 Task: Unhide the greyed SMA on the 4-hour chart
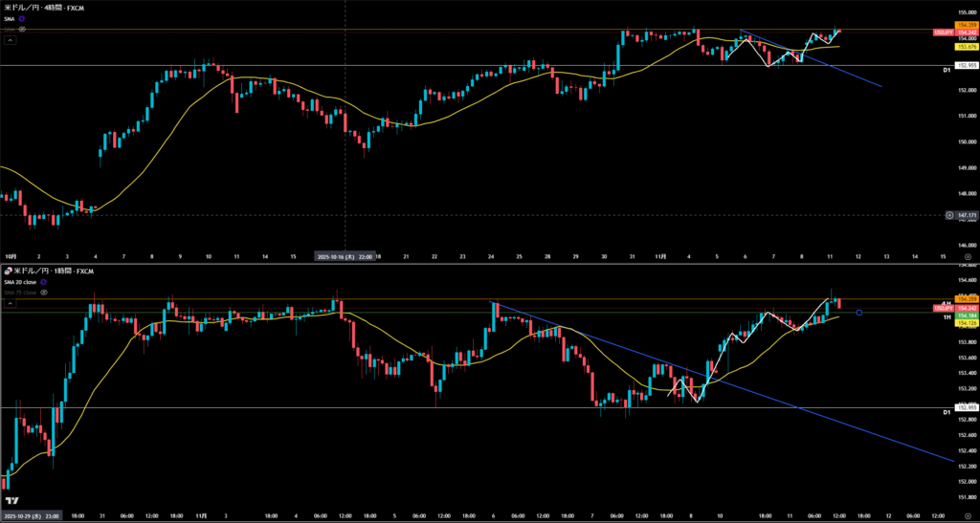pos(22,29)
